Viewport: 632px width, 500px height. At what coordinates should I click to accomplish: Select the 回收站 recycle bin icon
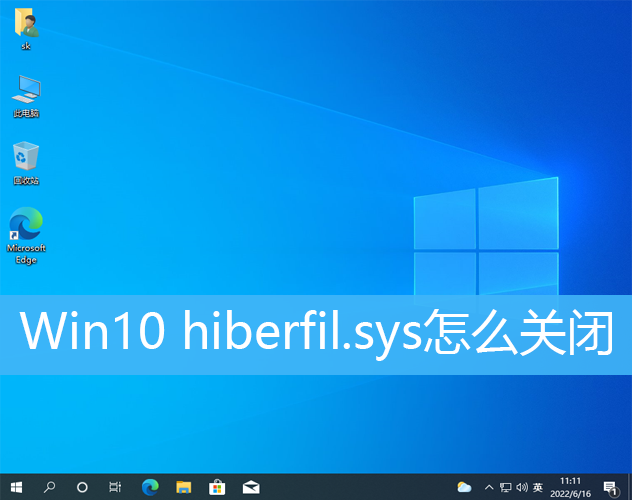pos(26,161)
